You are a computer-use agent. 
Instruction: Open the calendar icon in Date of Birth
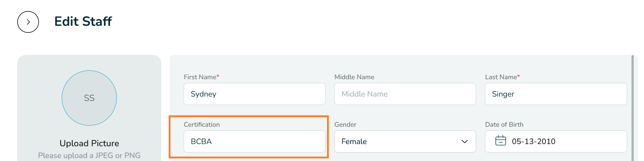(x=500, y=141)
